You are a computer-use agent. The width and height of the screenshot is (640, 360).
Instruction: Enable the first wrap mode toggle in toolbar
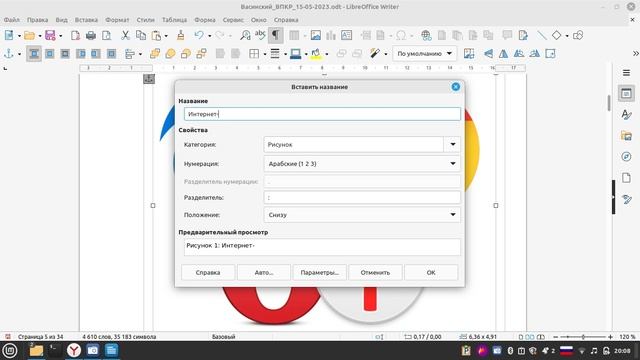(34, 53)
